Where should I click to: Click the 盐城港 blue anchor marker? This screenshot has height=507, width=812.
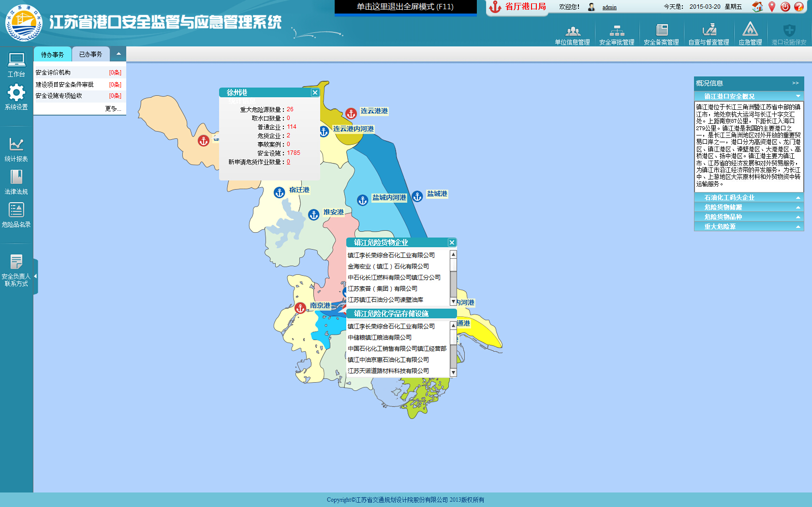[417, 196]
